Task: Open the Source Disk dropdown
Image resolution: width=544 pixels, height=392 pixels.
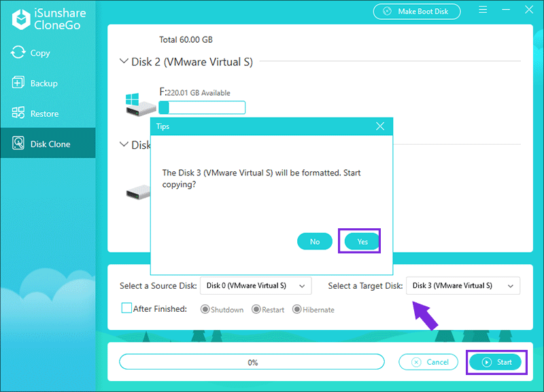Action: (256, 286)
